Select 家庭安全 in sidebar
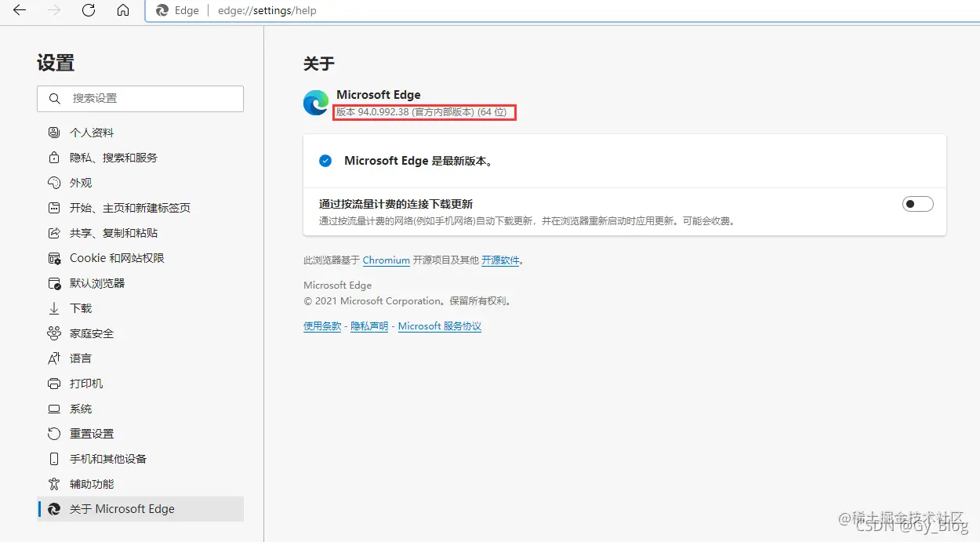980x542 pixels. (140, 333)
